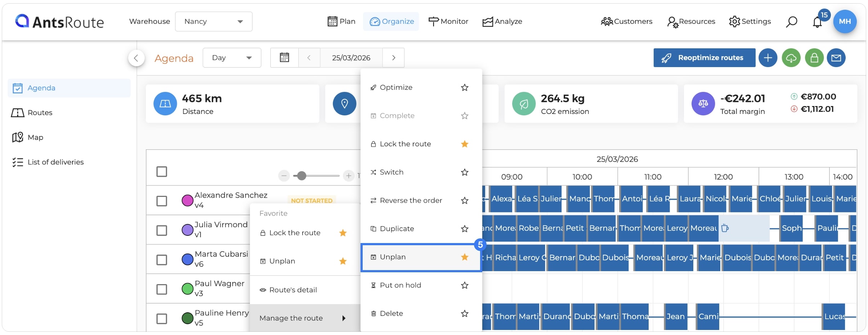Click the blue plus add button

(x=768, y=58)
